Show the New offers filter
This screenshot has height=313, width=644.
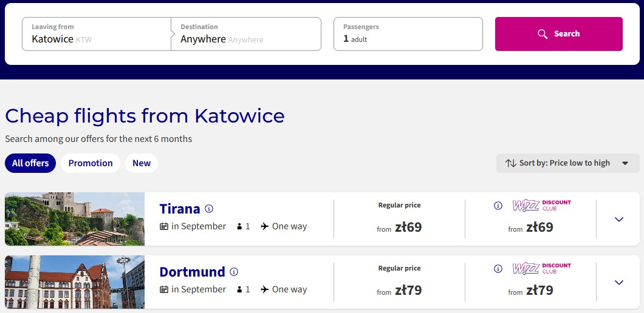[142, 163]
